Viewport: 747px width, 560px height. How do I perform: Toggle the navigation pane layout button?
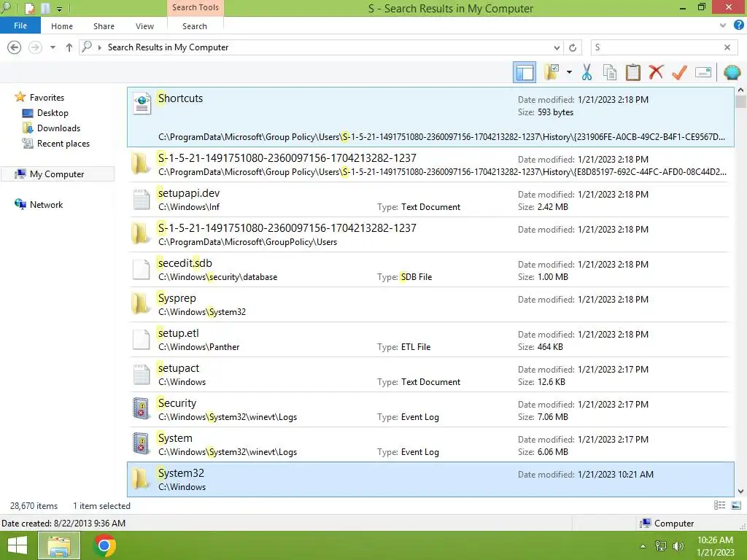tap(524, 72)
